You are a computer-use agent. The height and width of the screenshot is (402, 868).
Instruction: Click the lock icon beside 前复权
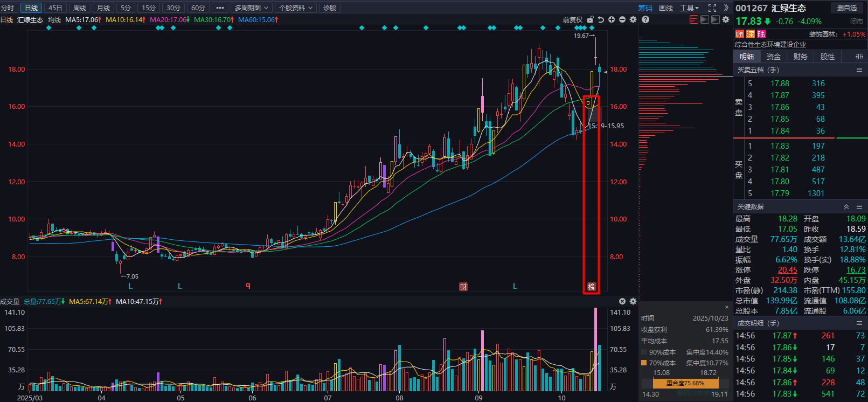[591, 19]
